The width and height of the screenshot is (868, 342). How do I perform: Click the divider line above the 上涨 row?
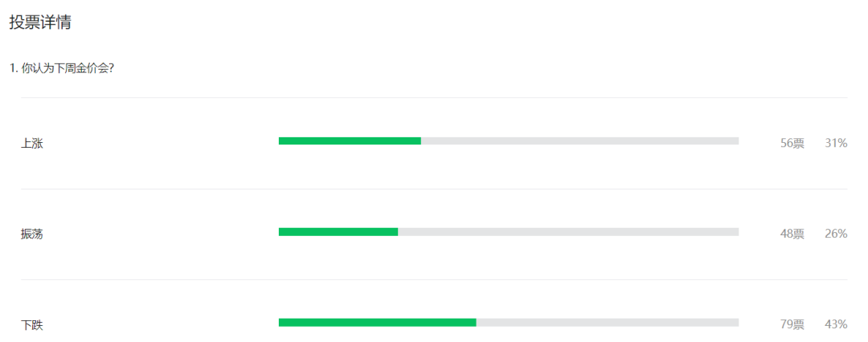pyautogui.click(x=434, y=98)
